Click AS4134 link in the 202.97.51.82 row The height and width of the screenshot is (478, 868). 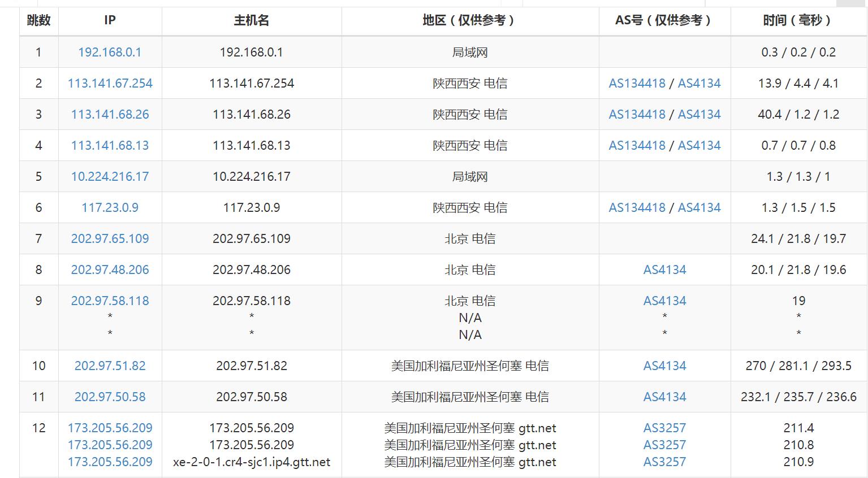pyautogui.click(x=664, y=366)
